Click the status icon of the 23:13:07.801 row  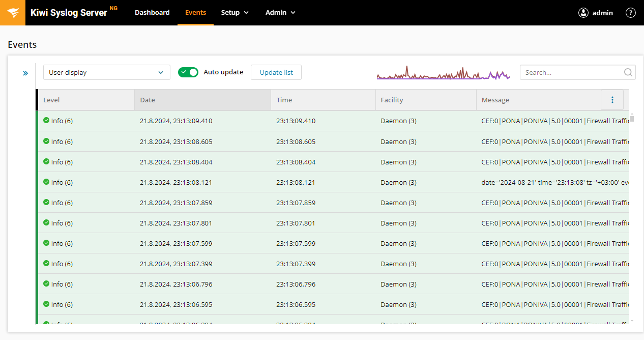[x=46, y=222]
